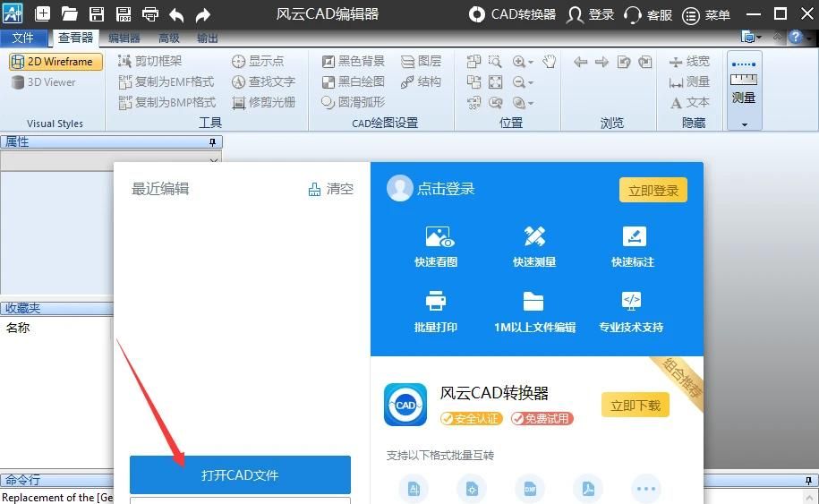Switch to the 编辑器 tab
Image resolution: width=819 pixels, height=504 pixels.
[124, 38]
